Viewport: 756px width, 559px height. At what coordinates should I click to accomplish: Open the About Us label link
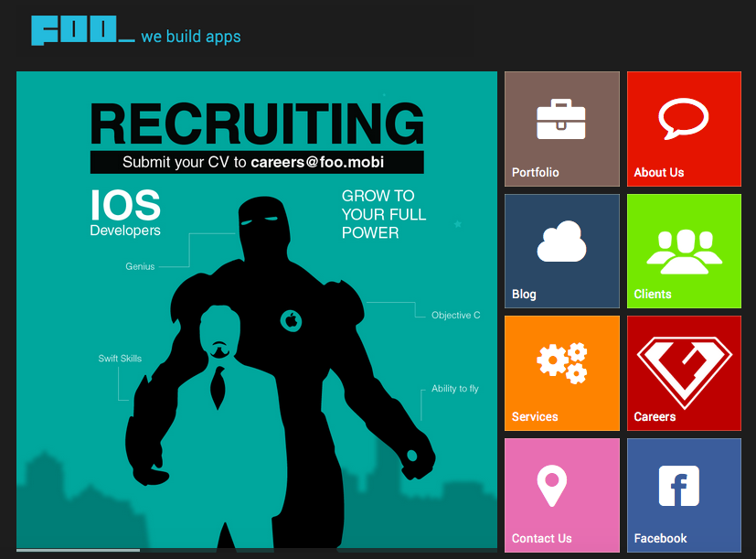click(658, 172)
